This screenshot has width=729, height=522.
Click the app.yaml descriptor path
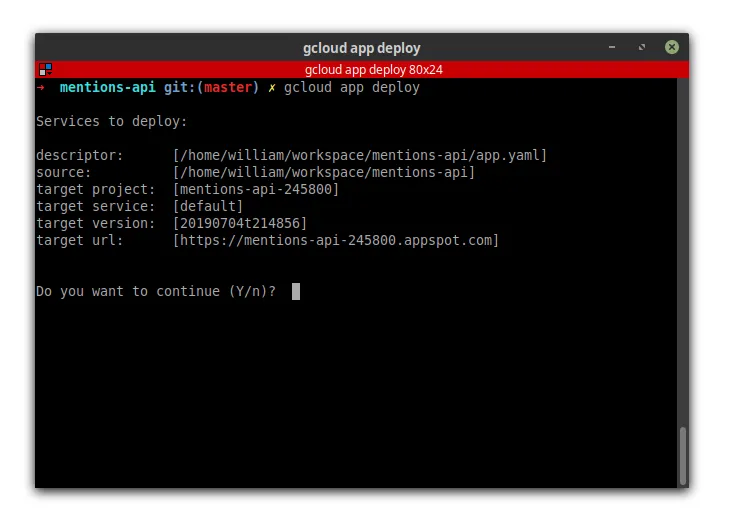pos(360,155)
